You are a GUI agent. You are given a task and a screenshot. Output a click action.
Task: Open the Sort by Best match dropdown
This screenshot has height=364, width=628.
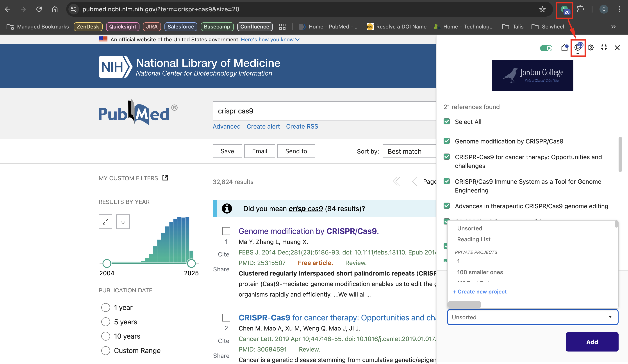pos(409,151)
